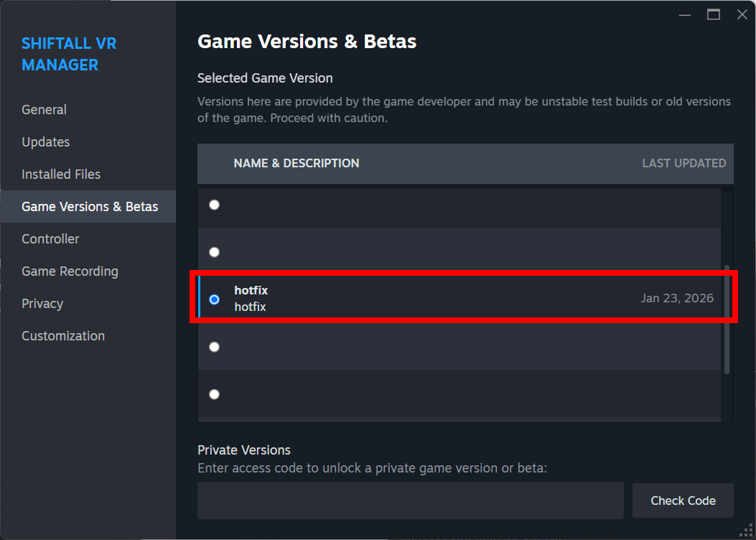Switch to Game Versions & Betas
This screenshot has height=540, width=756.
[x=89, y=206]
